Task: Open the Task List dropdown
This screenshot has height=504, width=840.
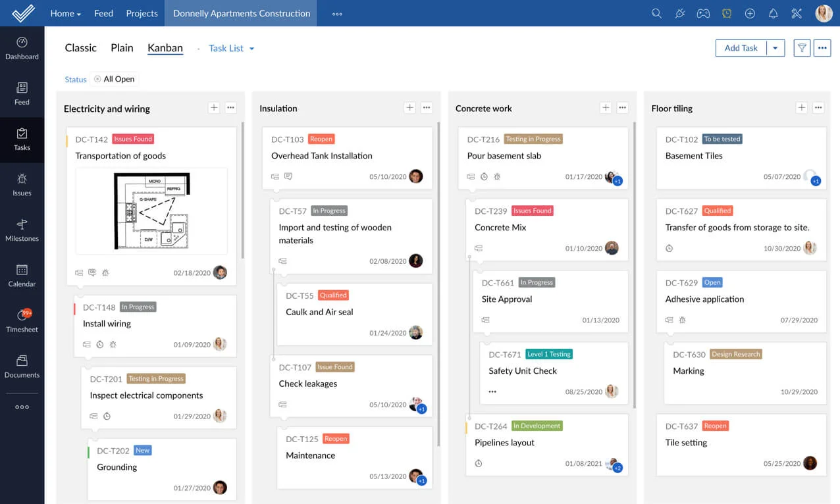Action: (231, 48)
